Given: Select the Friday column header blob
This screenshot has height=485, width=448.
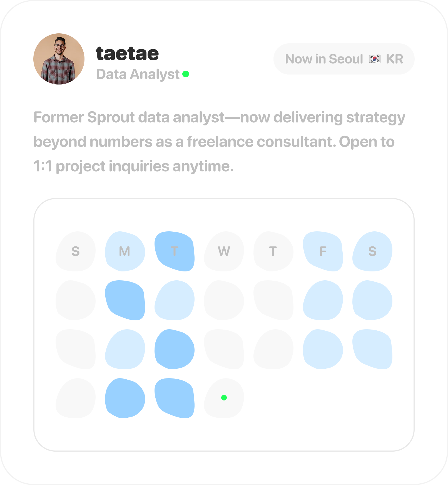Looking at the screenshot, I should click(x=323, y=251).
